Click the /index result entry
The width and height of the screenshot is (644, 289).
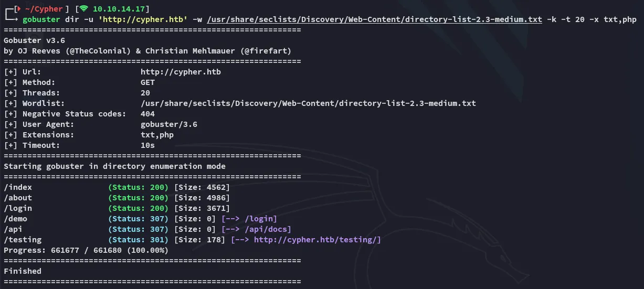point(18,187)
